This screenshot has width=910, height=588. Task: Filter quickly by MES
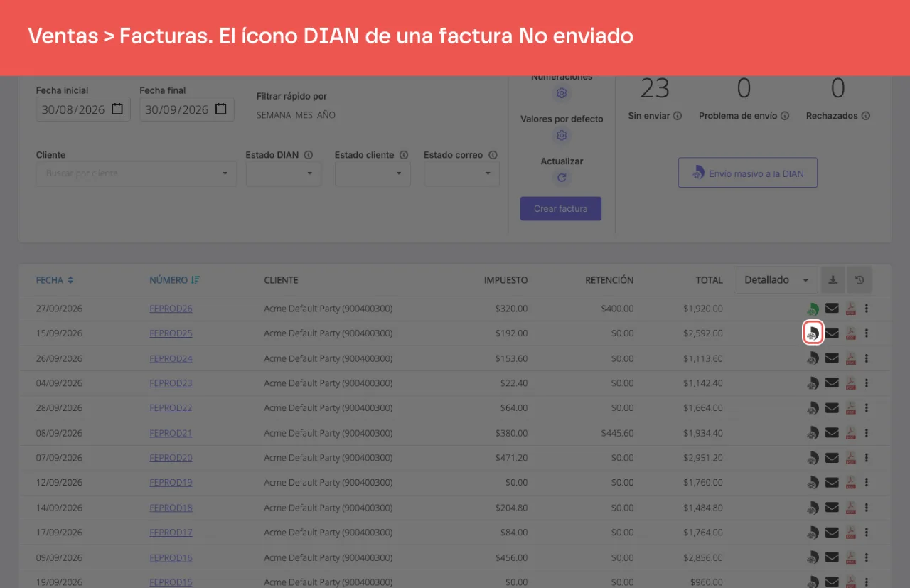pos(304,115)
